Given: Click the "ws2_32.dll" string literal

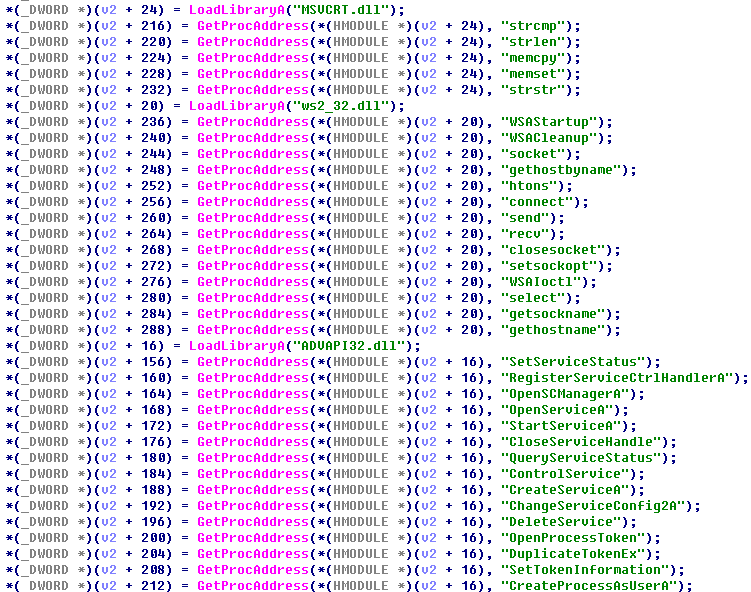Looking at the screenshot, I should coord(341,106).
